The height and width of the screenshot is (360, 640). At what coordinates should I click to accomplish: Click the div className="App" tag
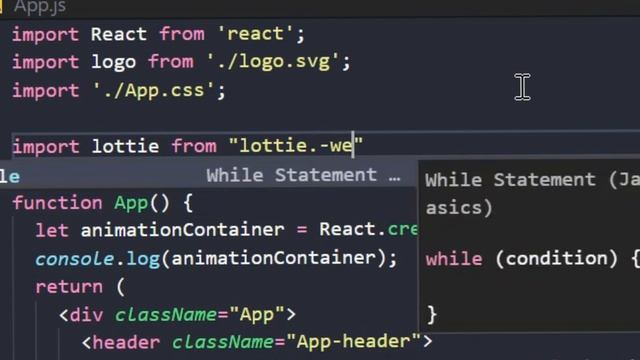[x=177, y=315]
